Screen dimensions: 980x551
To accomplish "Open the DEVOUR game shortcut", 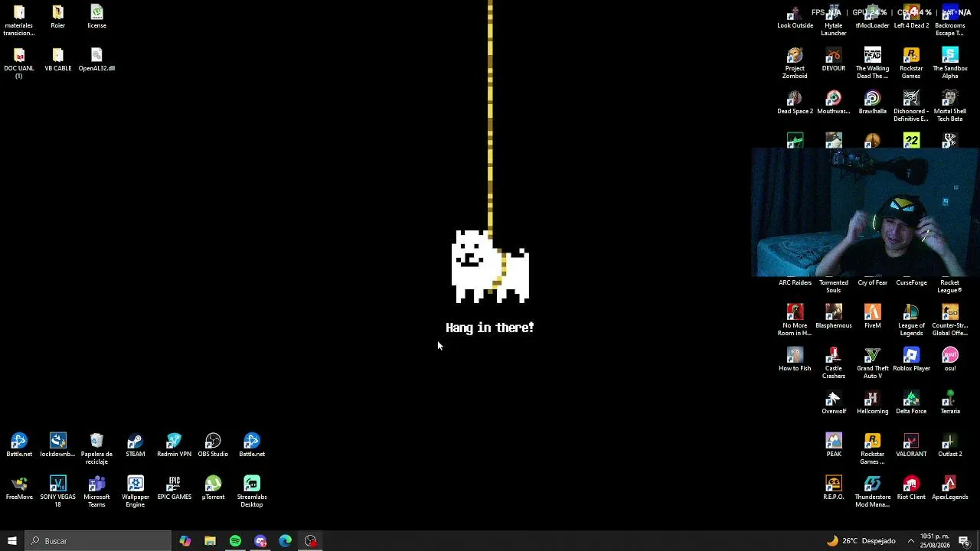I will [834, 59].
